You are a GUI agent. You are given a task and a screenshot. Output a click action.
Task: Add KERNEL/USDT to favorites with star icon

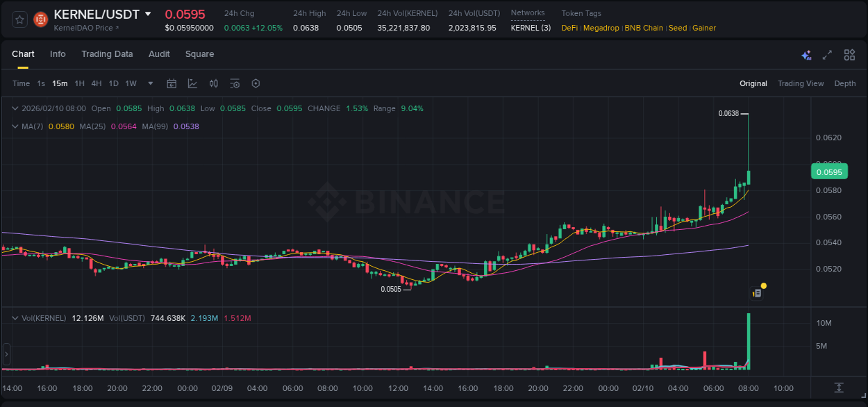[x=19, y=19]
